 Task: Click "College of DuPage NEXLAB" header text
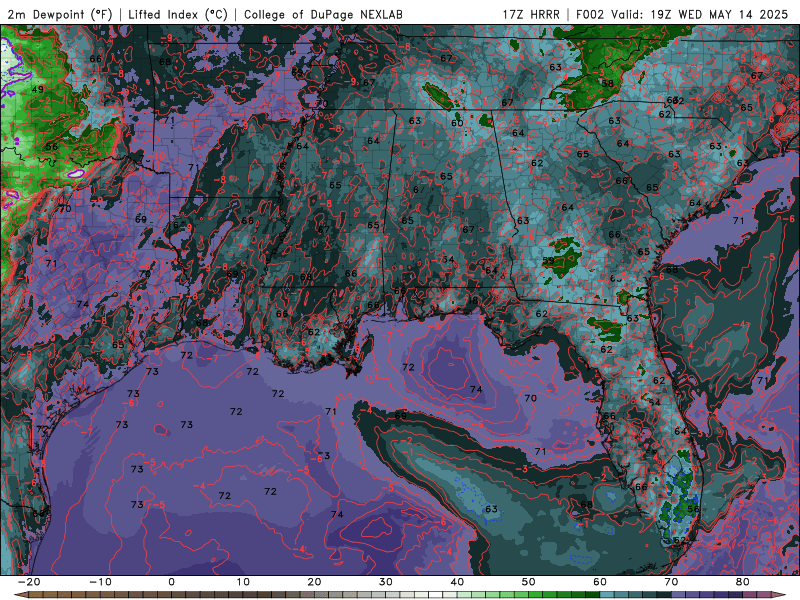(323, 14)
